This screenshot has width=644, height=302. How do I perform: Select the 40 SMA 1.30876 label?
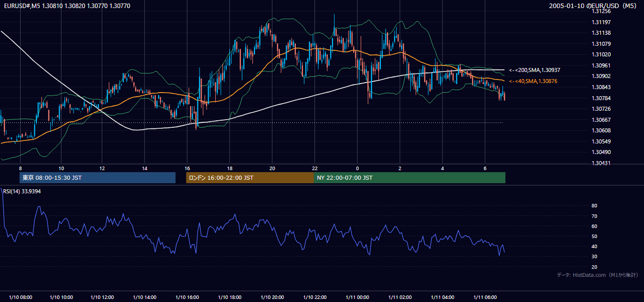(533, 81)
